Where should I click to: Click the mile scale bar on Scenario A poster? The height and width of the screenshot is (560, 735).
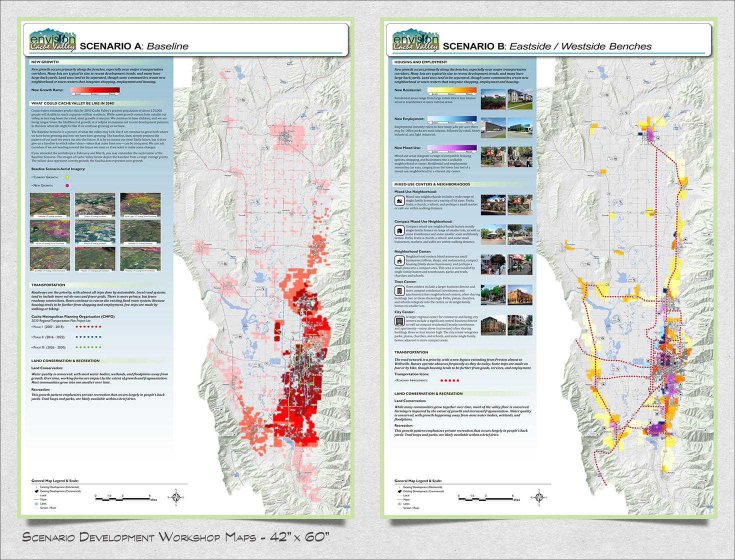click(x=126, y=498)
